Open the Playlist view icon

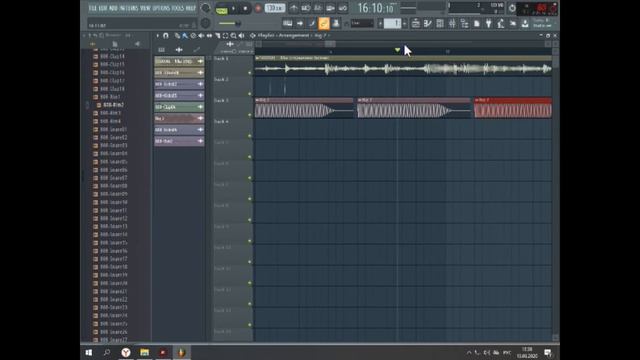tap(416, 24)
